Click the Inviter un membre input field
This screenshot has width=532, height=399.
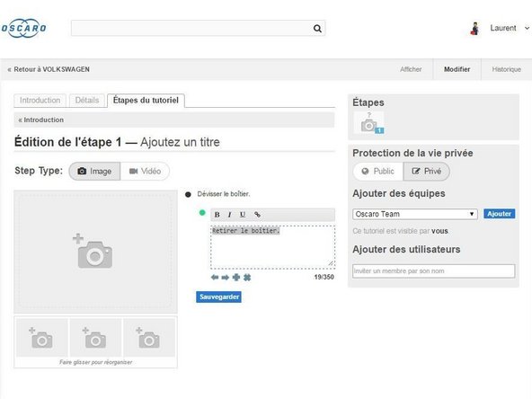tap(434, 271)
